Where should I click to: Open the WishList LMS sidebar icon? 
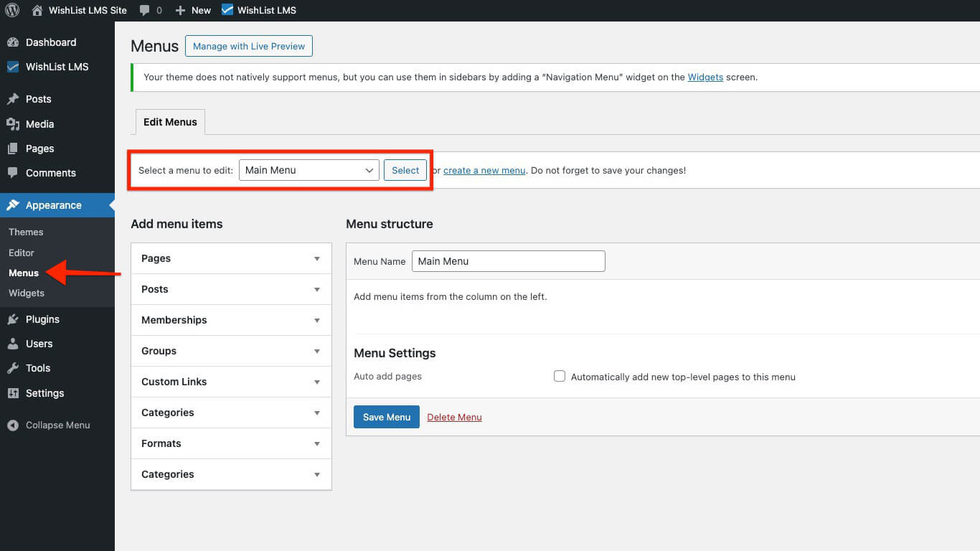click(14, 67)
